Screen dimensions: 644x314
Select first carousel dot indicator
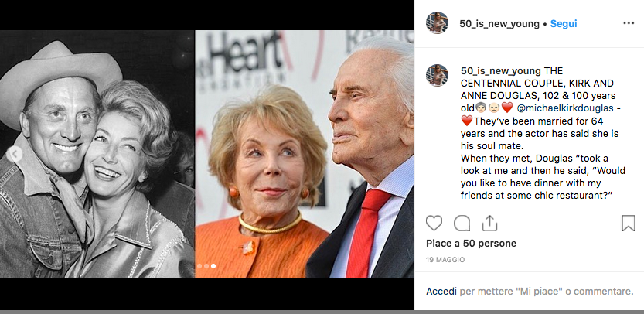click(199, 266)
